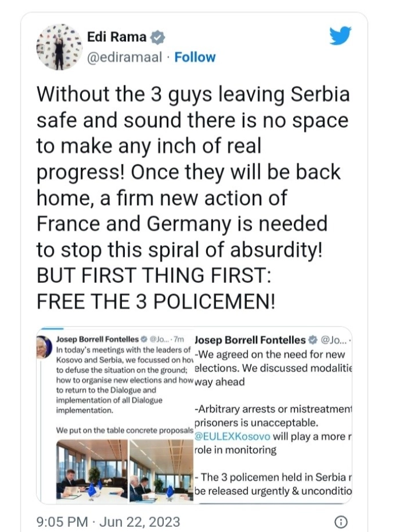
Task: Click the info icon beside the timestamp
Action: point(341,522)
